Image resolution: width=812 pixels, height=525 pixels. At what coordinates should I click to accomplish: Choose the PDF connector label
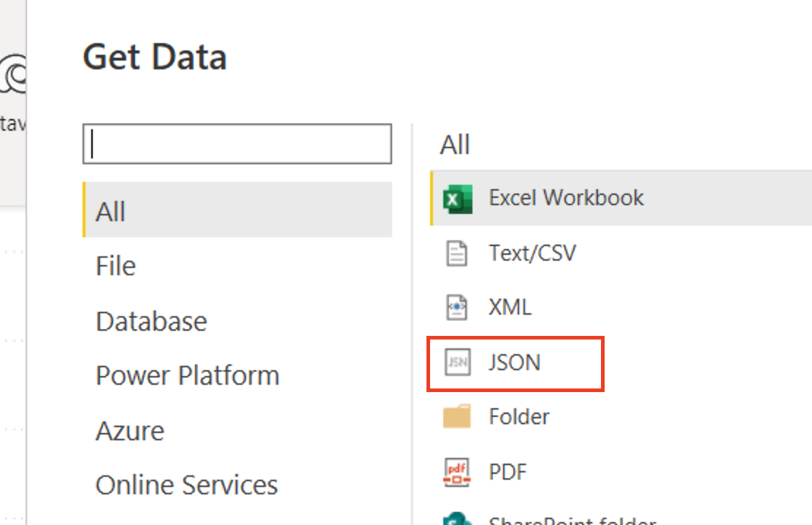507,472
